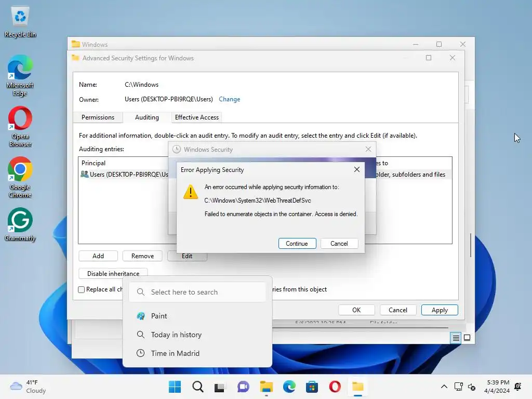Click Disable inheritance button
The image size is (532, 399).
(113, 273)
